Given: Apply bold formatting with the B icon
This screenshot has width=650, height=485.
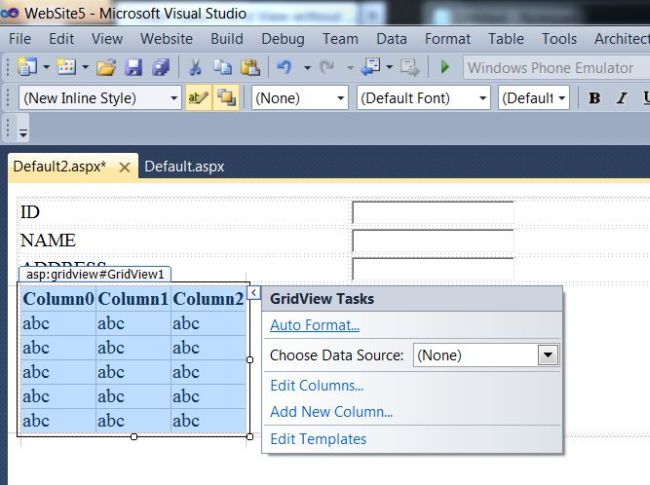Looking at the screenshot, I should click(595, 98).
